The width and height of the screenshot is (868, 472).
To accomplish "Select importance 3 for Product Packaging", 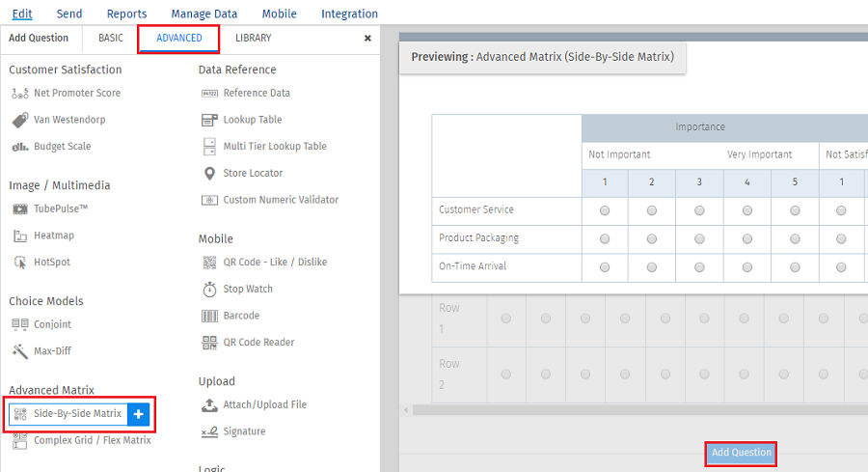I will [x=698, y=238].
